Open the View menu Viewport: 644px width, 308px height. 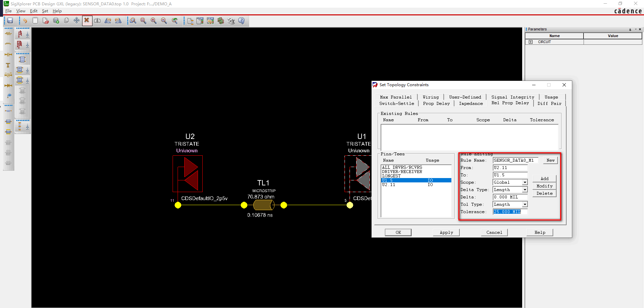(x=21, y=11)
